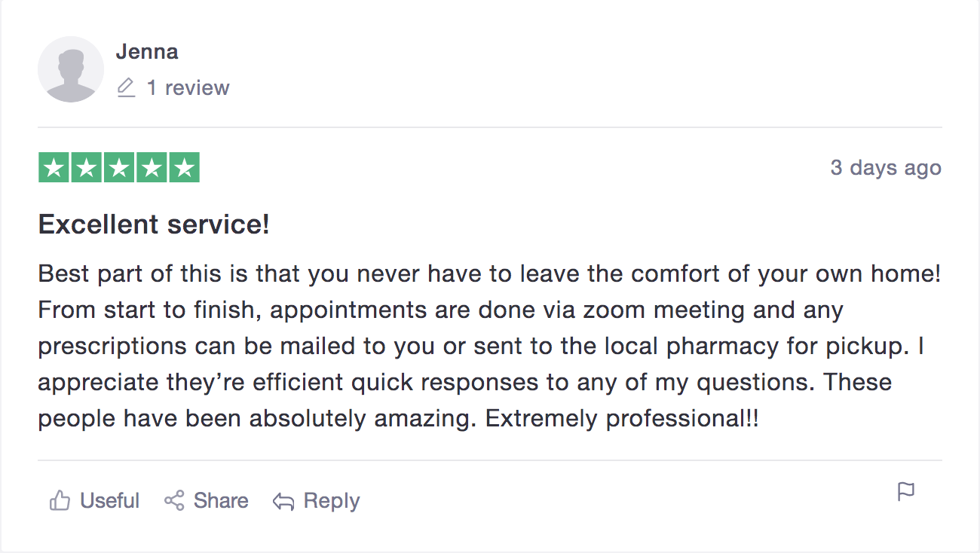Click Jenna's profile avatar picture
This screenshot has width=980, height=553.
71,69
